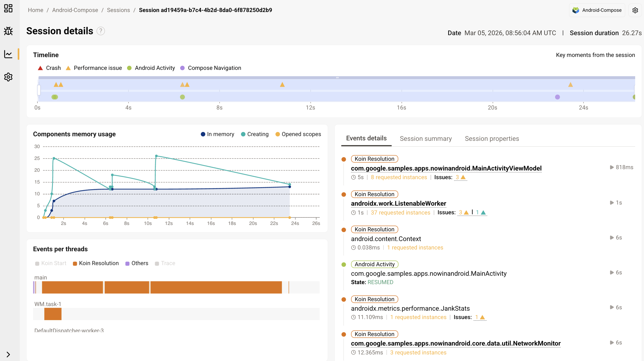Switch to the Session summary tab
Viewport: 644px width, 361px height.
coord(425,139)
